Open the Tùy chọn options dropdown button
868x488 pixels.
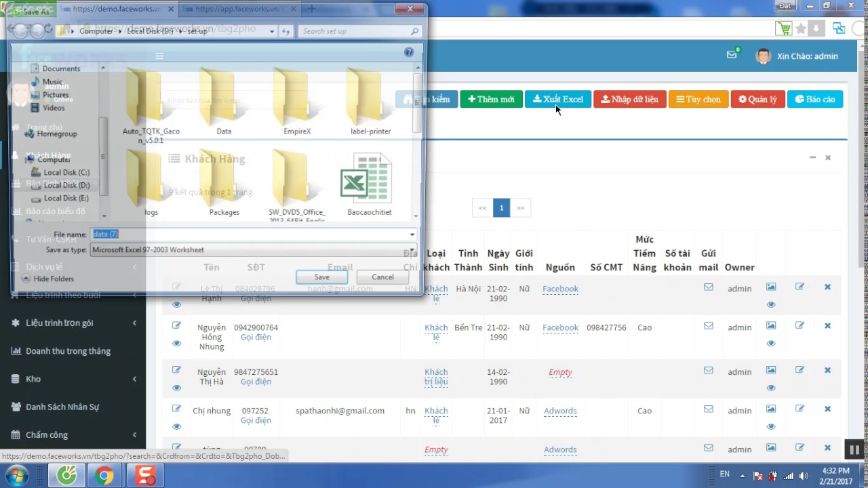698,99
